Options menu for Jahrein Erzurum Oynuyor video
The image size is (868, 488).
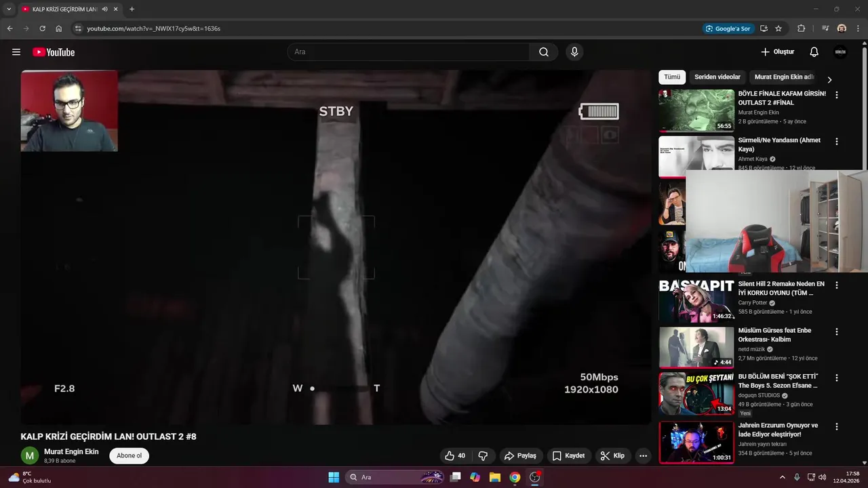(x=837, y=427)
